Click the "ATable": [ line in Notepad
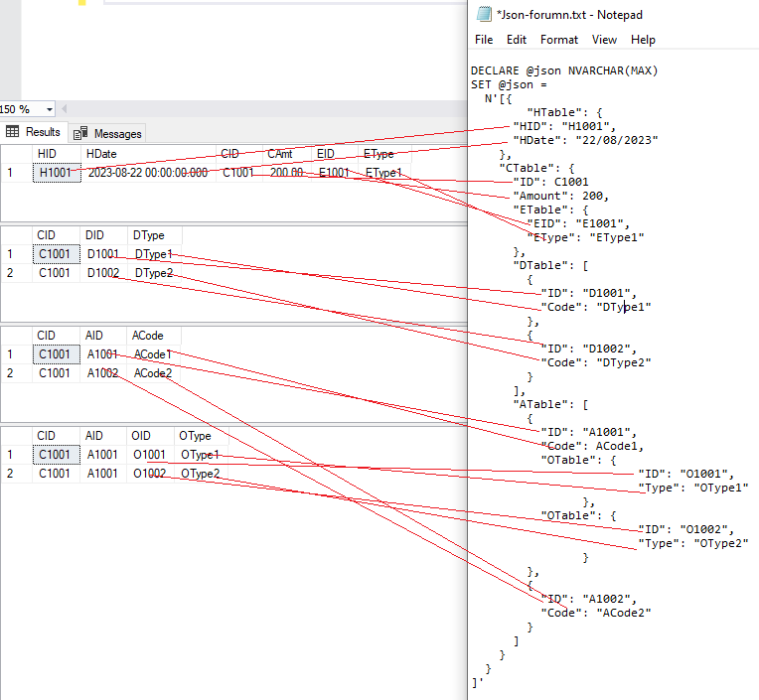 550,404
